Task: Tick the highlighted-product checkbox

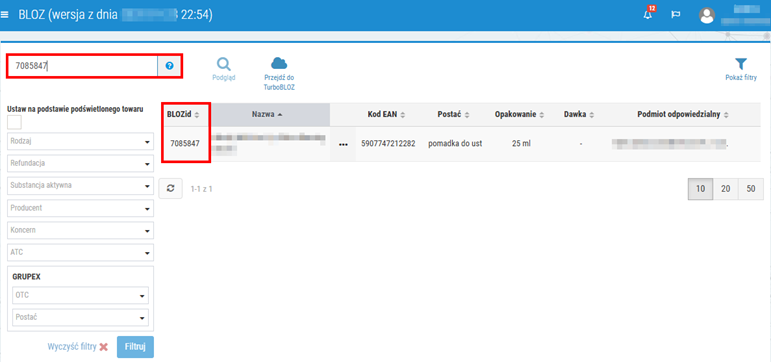Action: click(14, 122)
